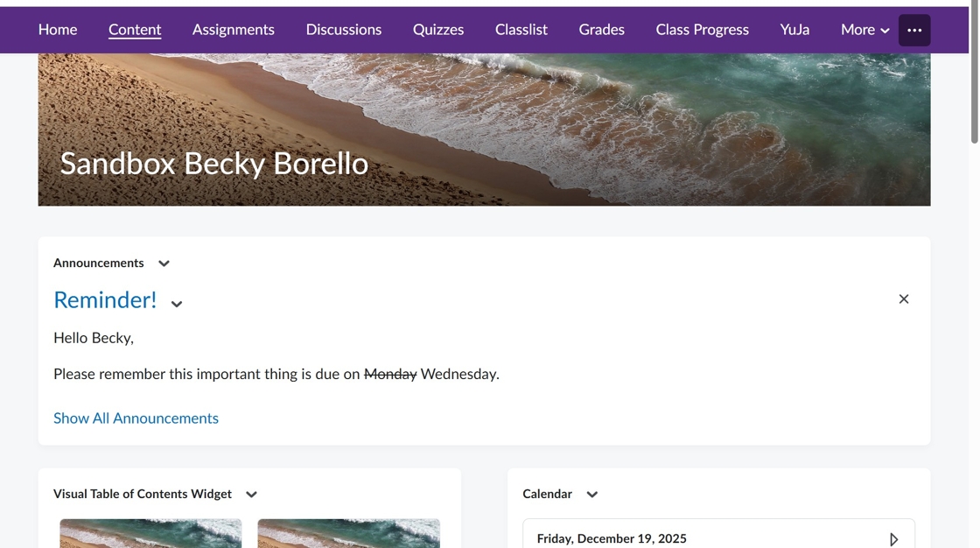Image resolution: width=980 pixels, height=548 pixels.
Task: Open Grades from the navbar
Action: [602, 30]
